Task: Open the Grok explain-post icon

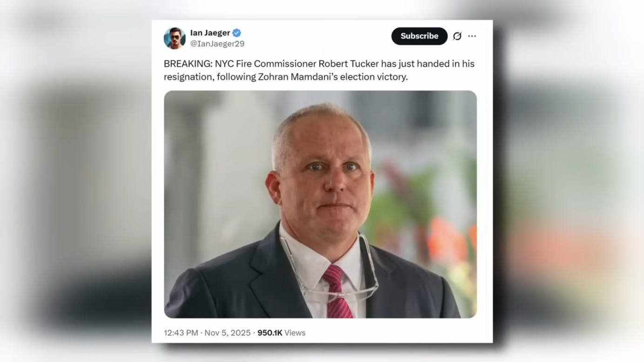Action: point(457,36)
